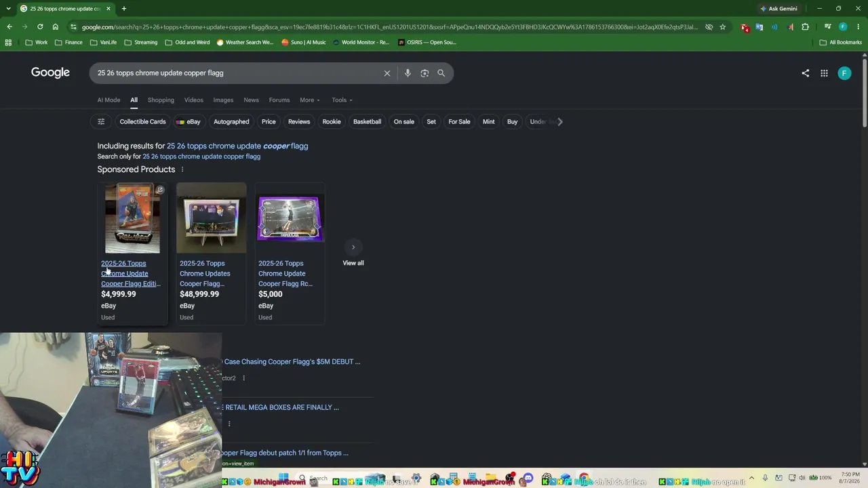The width and height of the screenshot is (868, 488).
Task: Open the Chrome three-dot menu
Action: click(x=858, y=27)
